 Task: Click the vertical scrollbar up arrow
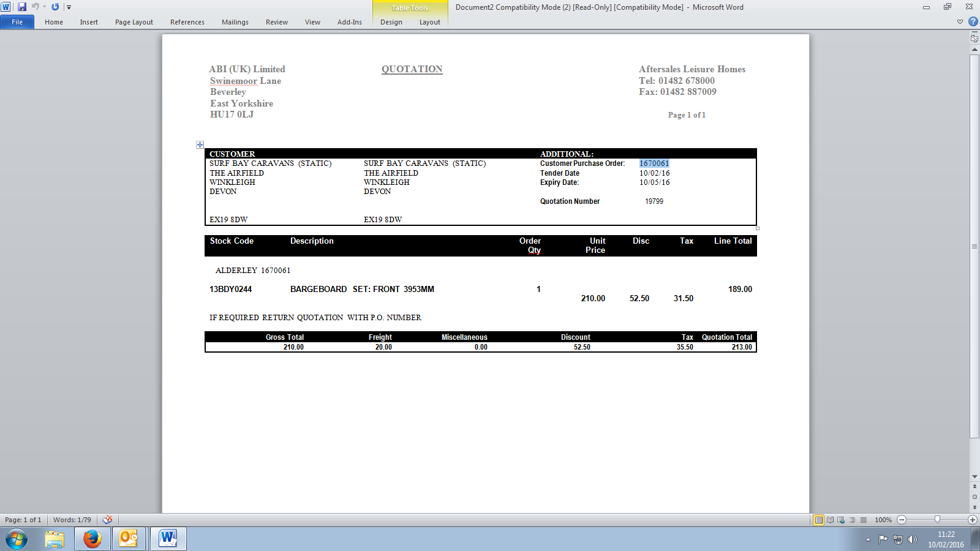tap(974, 50)
